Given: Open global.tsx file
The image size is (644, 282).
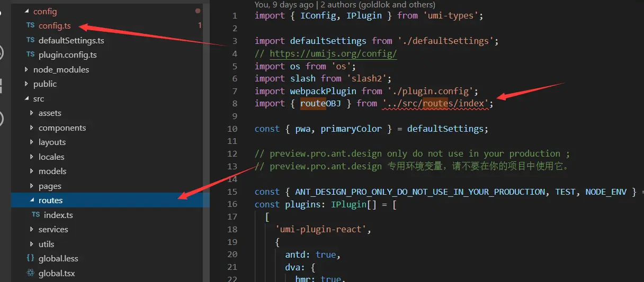Looking at the screenshot, I should click(57, 274).
